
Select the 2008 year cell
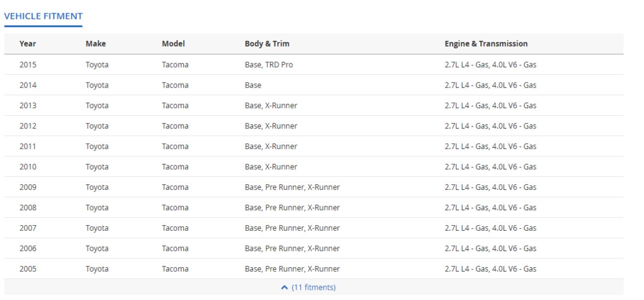tap(28, 208)
